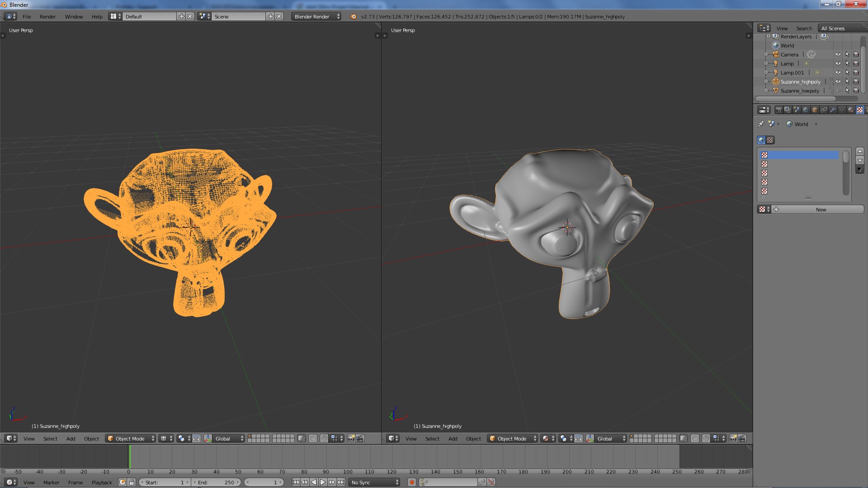Open the Object properties cube tab

(815, 110)
